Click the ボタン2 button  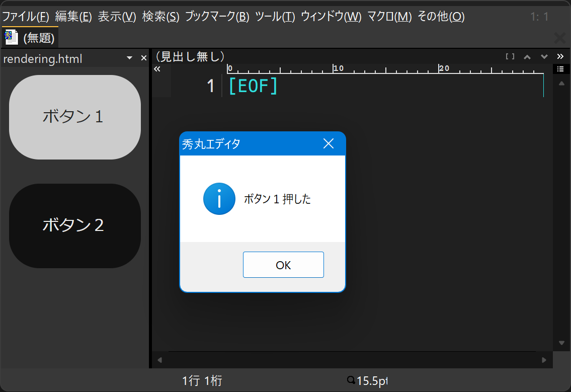point(75,226)
